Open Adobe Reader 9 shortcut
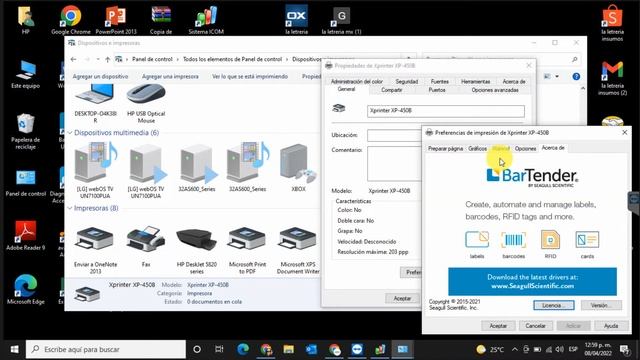The width and height of the screenshot is (640, 360). 25,235
